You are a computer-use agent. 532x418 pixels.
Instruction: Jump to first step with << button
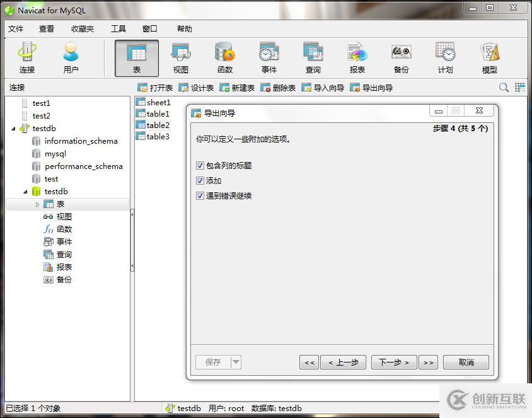click(x=309, y=362)
